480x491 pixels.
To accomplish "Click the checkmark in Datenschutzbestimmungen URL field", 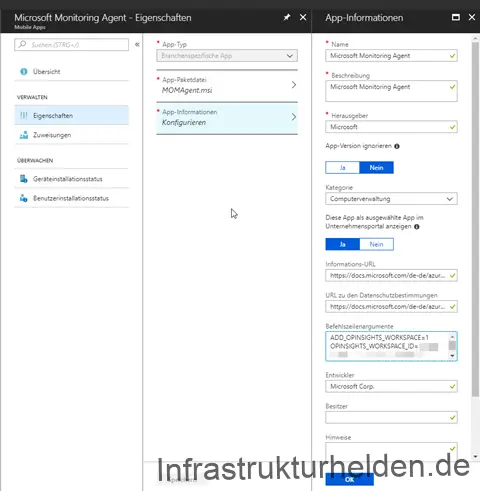I will pos(452,307).
